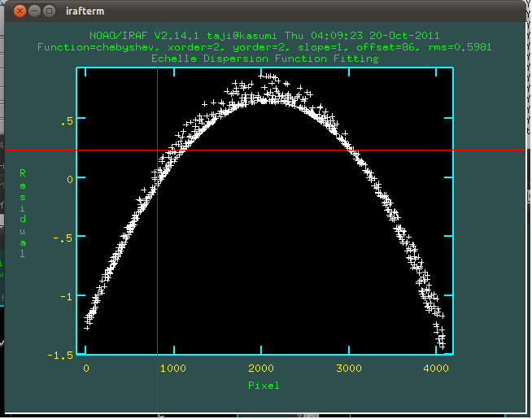This screenshot has height=419, width=532.
Task: Click the 'offset=86' parameter in header
Action: tap(386, 48)
